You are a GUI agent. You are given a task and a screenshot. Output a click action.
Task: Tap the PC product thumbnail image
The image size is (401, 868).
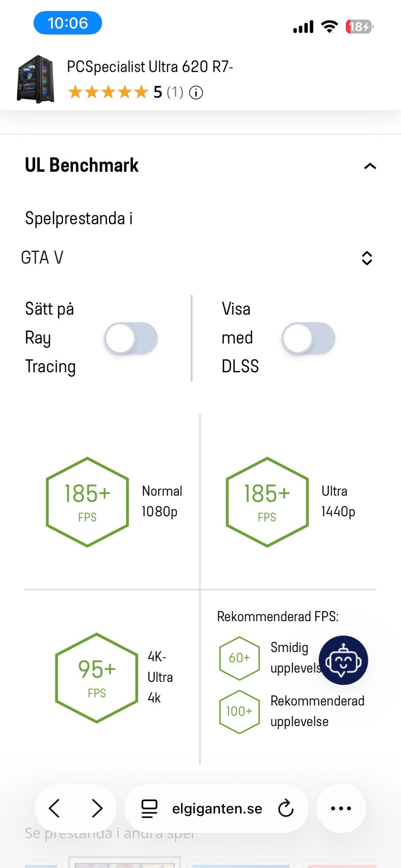36,79
